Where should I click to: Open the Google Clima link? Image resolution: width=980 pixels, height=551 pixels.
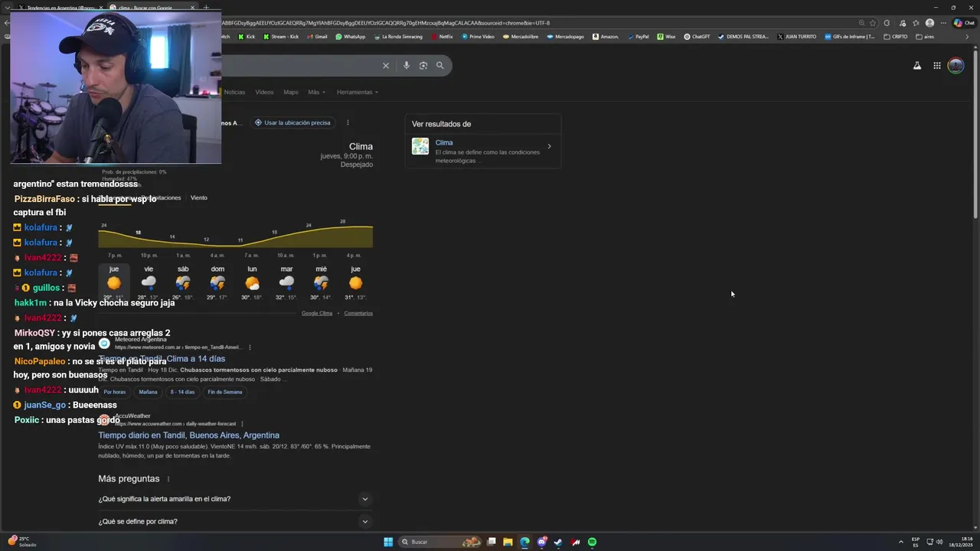click(x=317, y=313)
